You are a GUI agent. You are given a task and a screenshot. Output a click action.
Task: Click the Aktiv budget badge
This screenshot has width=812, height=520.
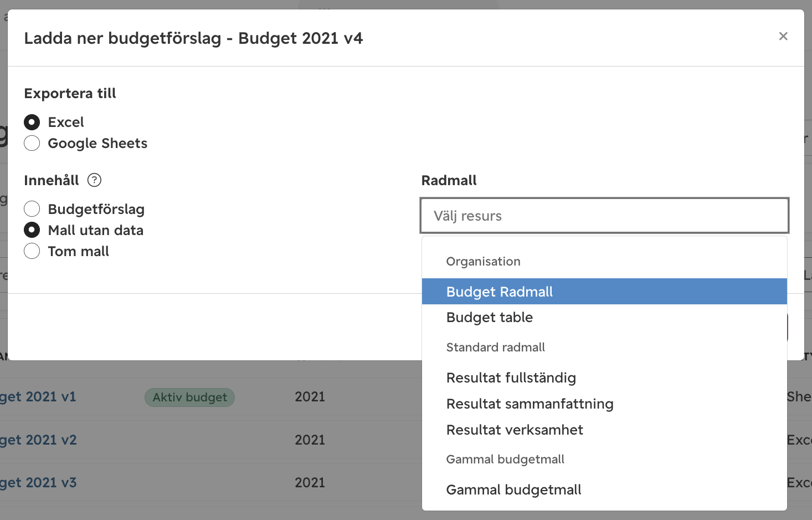click(189, 397)
